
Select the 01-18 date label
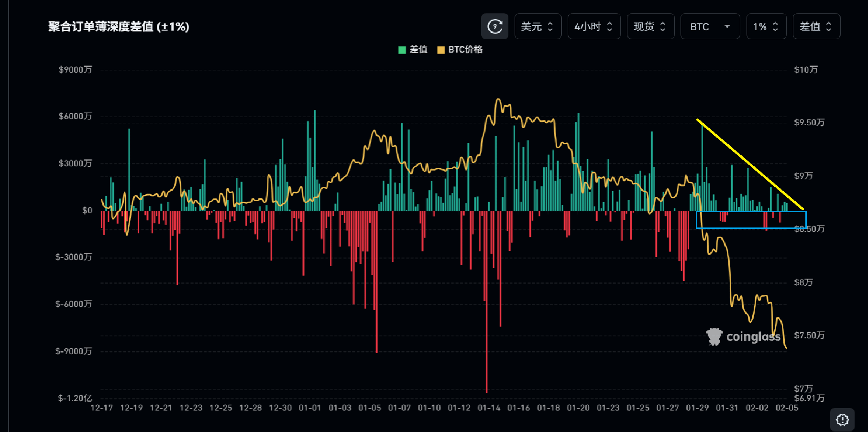549,408
